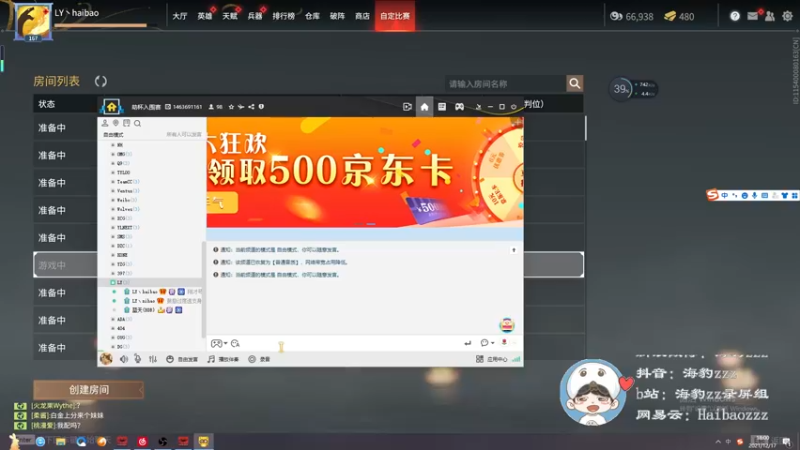
Task: Click the YY chat send arrow
Action: coord(467,343)
